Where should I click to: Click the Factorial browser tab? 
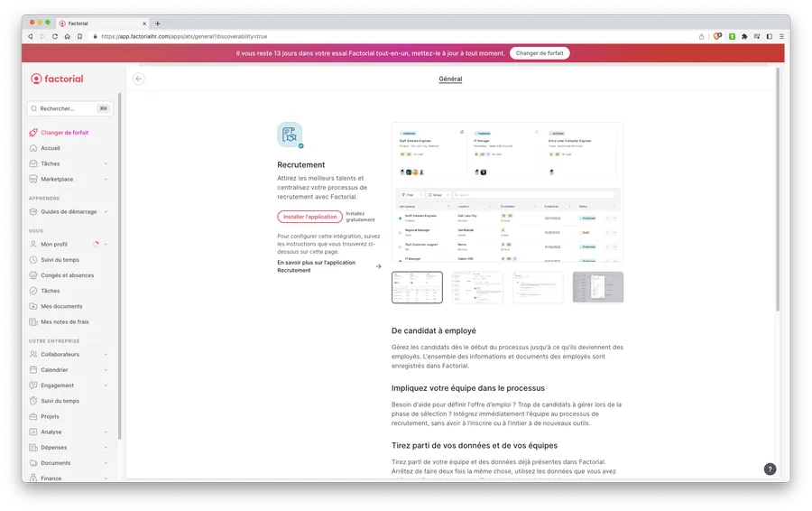click(103, 23)
